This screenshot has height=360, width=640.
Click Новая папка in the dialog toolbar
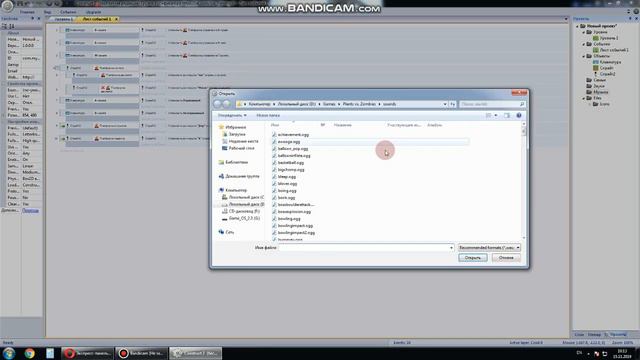point(268,116)
